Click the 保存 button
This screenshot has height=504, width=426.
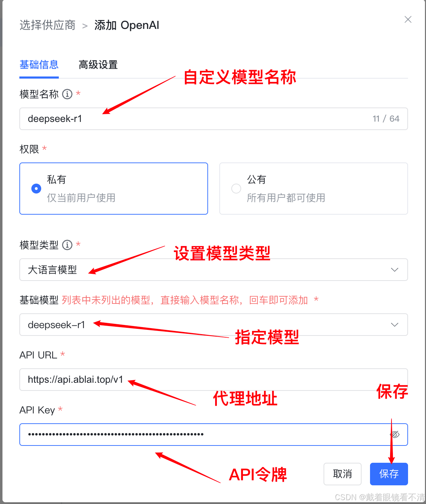389,474
